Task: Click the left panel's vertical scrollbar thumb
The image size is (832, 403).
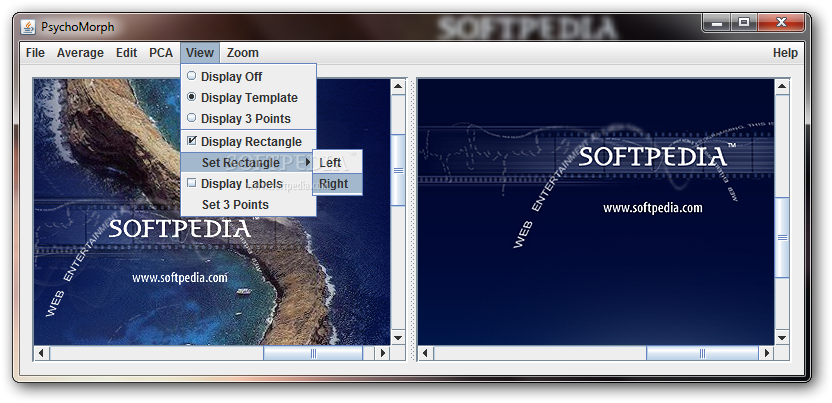Action: [398, 170]
